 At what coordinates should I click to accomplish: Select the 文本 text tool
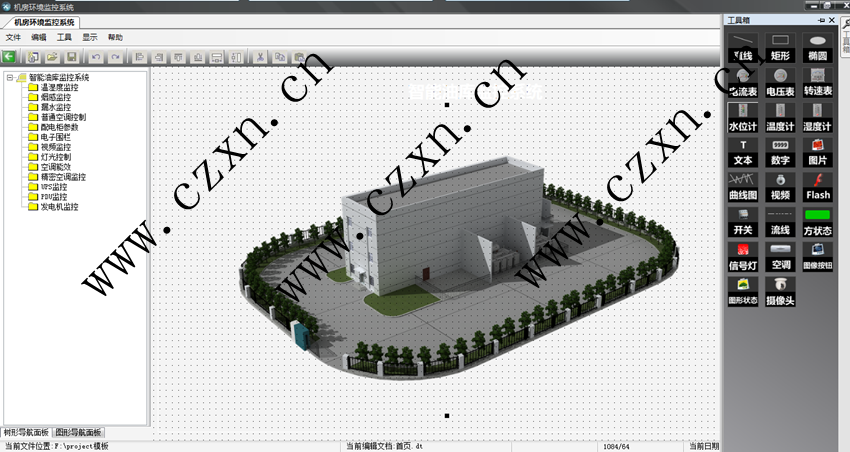click(743, 152)
